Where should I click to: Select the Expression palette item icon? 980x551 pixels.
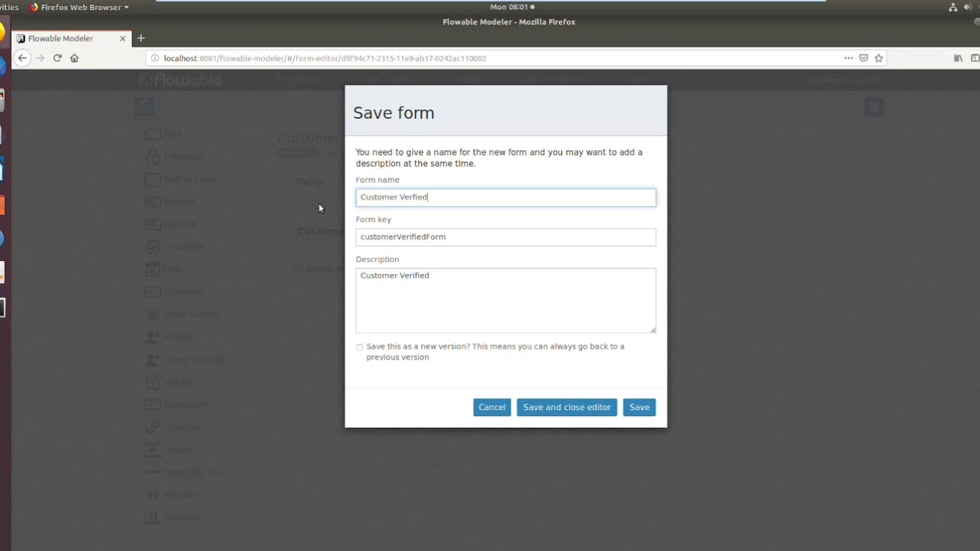(x=152, y=404)
